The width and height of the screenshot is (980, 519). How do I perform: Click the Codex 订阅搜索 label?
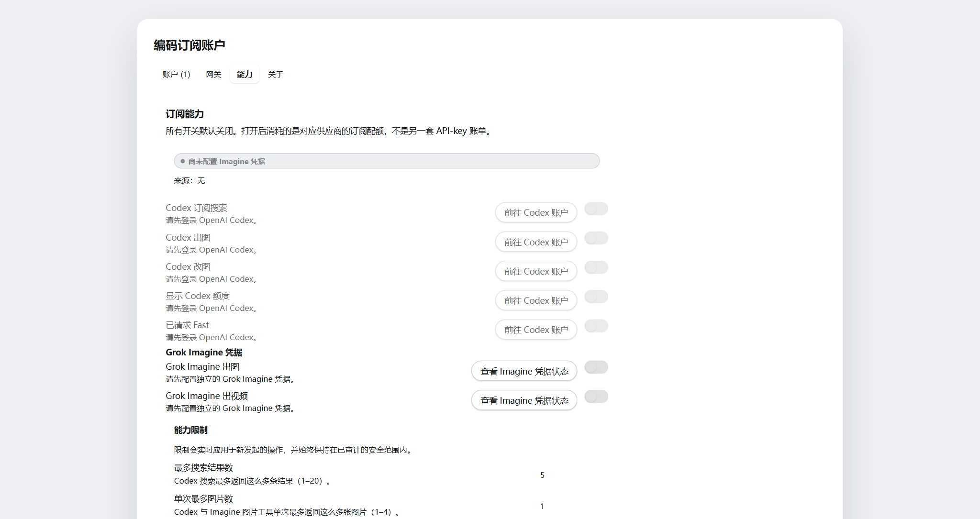pos(196,208)
